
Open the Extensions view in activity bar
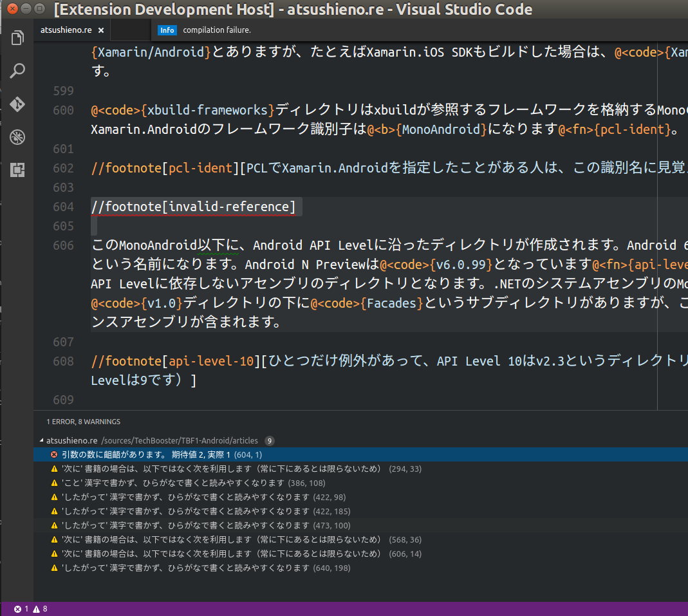17,170
